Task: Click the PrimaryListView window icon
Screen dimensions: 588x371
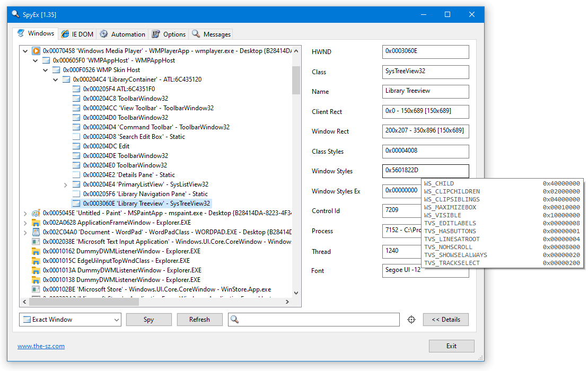Action: [76, 184]
